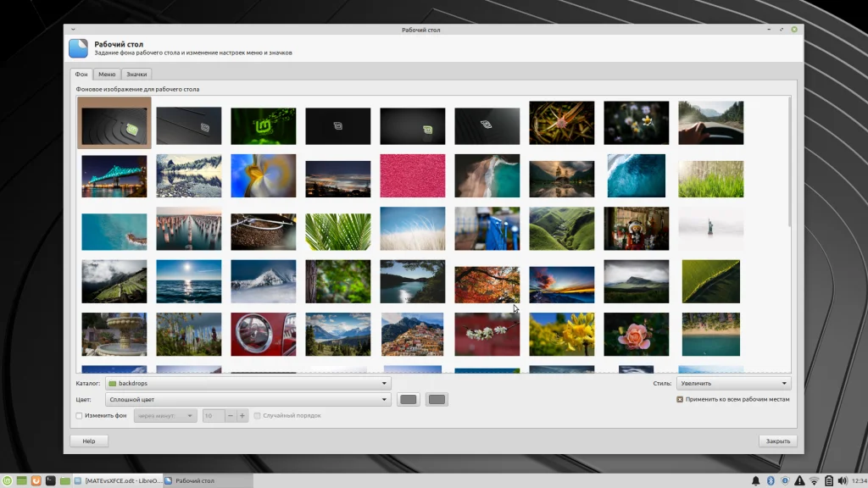The image size is (868, 488).
Task: Select the selected dark Mint logo wallpaper thumbnail
Action: [x=114, y=123]
